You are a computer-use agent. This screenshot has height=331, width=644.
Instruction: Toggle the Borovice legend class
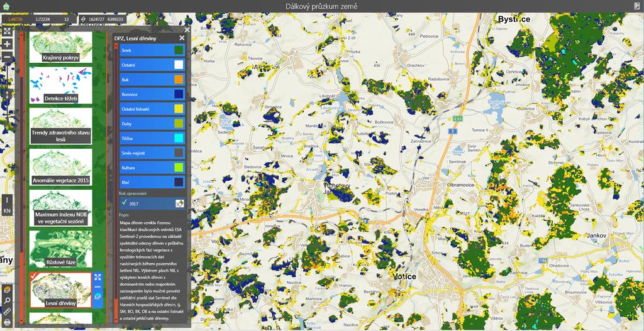point(152,94)
